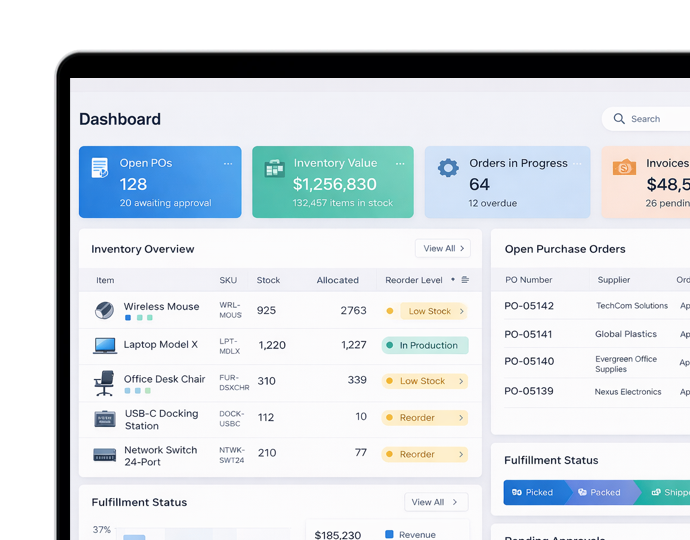Click the 12 overdue text

(x=492, y=203)
